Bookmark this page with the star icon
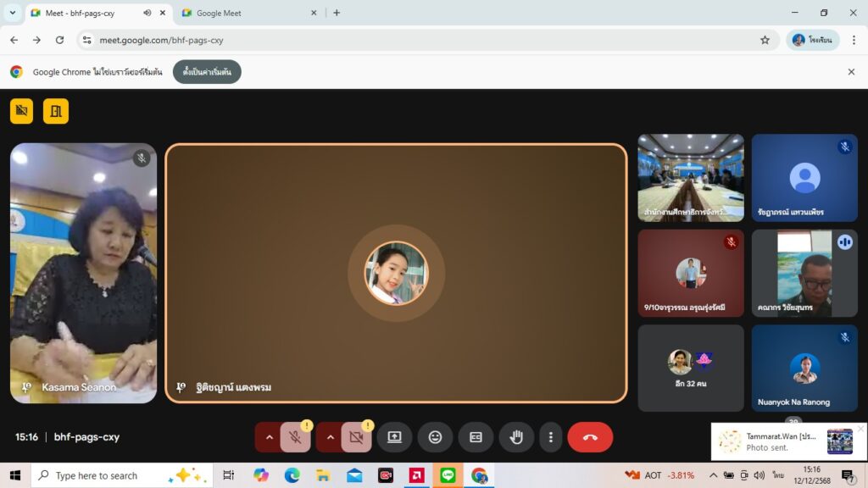 (x=765, y=40)
